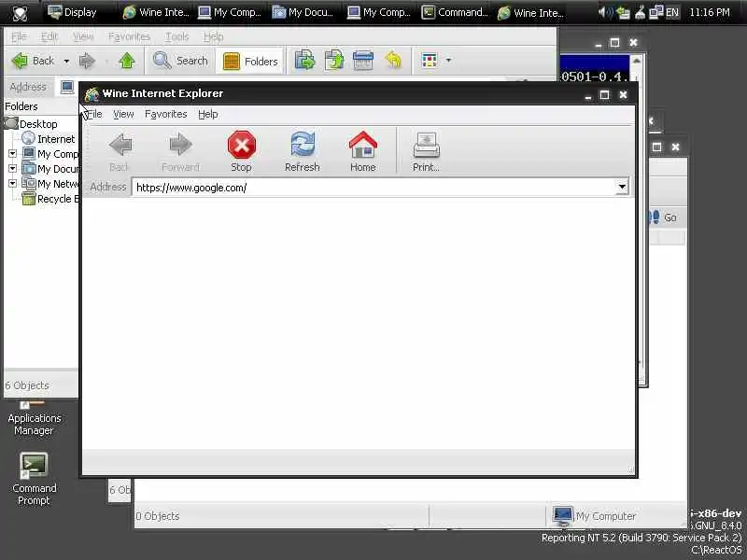Screen dimensions: 747x560
Task: Open Command Prompt desktop icon
Action: click(34, 479)
